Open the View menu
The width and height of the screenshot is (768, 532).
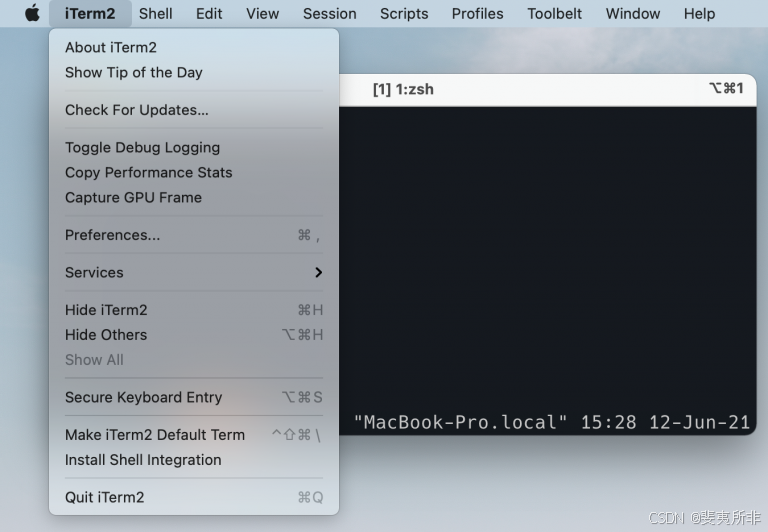point(263,13)
